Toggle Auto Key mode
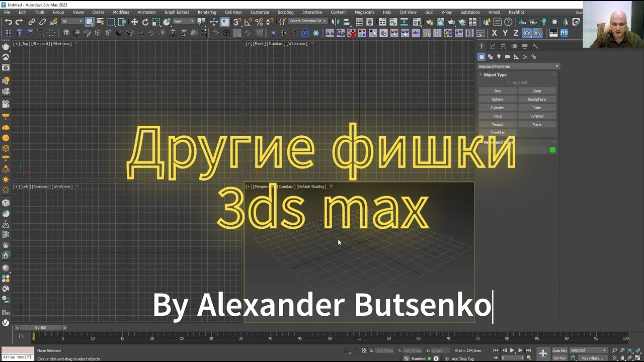This screenshot has width=644, height=362. pos(559,350)
